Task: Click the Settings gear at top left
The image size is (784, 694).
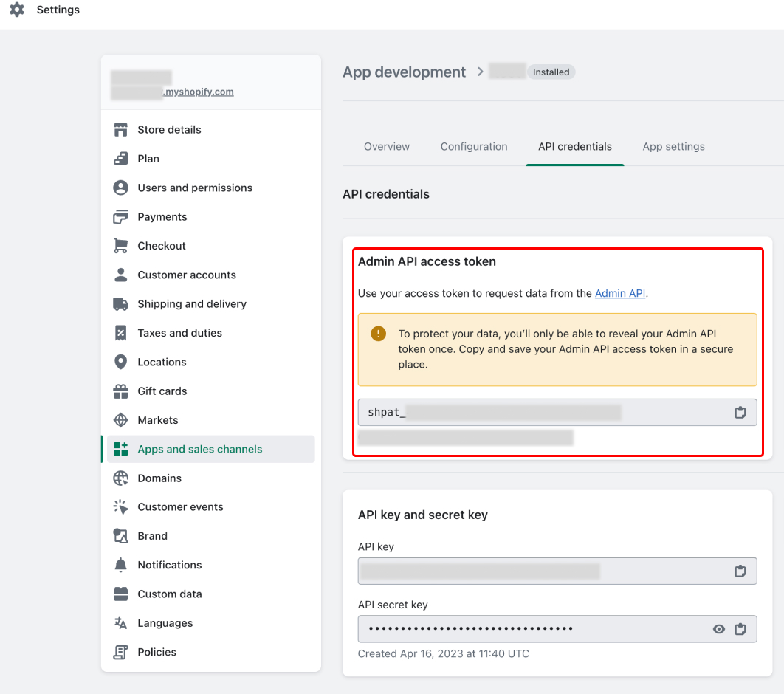Action: click(x=16, y=10)
